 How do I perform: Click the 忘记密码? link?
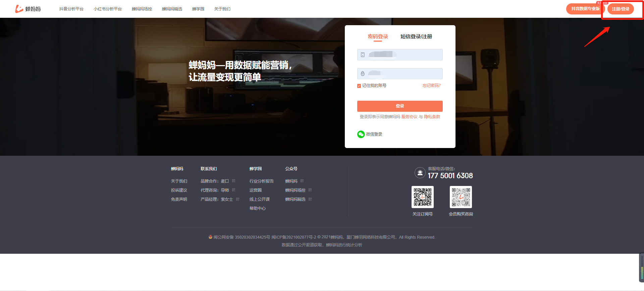pyautogui.click(x=432, y=86)
